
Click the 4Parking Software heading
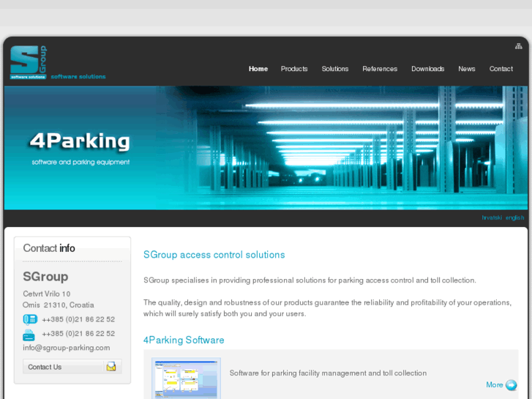(184, 340)
